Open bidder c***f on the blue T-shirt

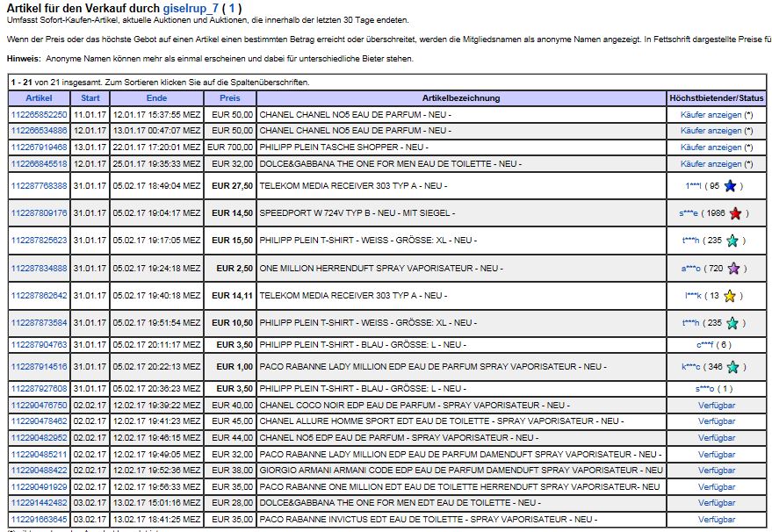[705, 344]
